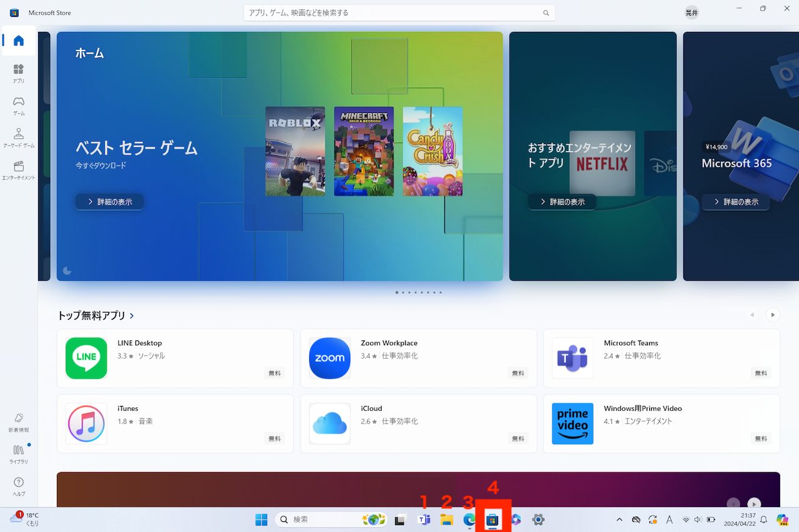Click the search magnifier icon in Store
This screenshot has width=799, height=532.
(546, 12)
